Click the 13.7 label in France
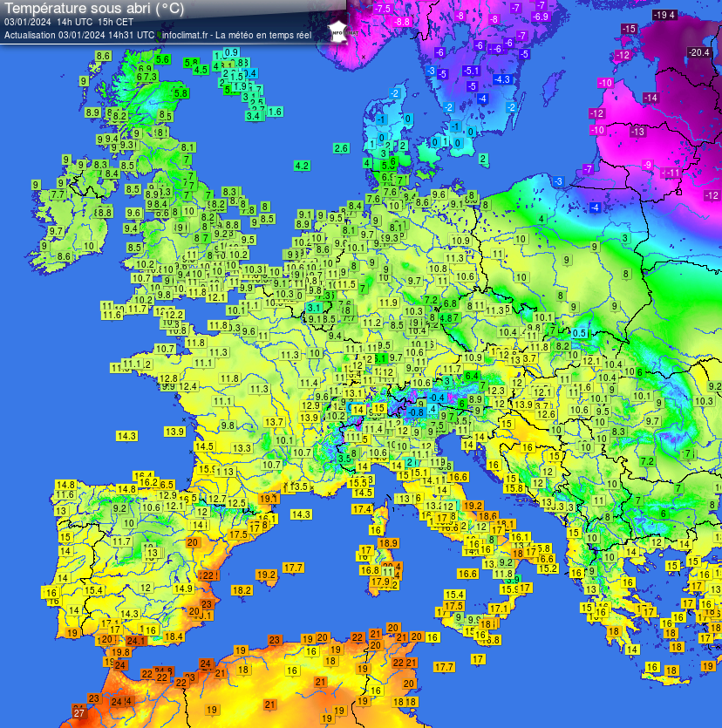 tap(274, 422)
